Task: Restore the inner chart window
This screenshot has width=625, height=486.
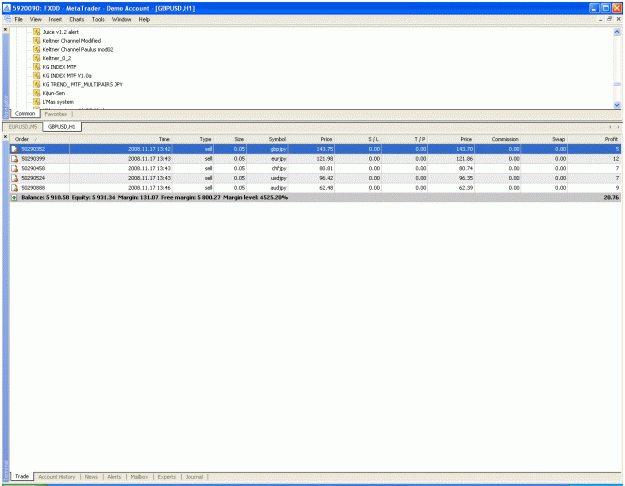Action: [609, 19]
